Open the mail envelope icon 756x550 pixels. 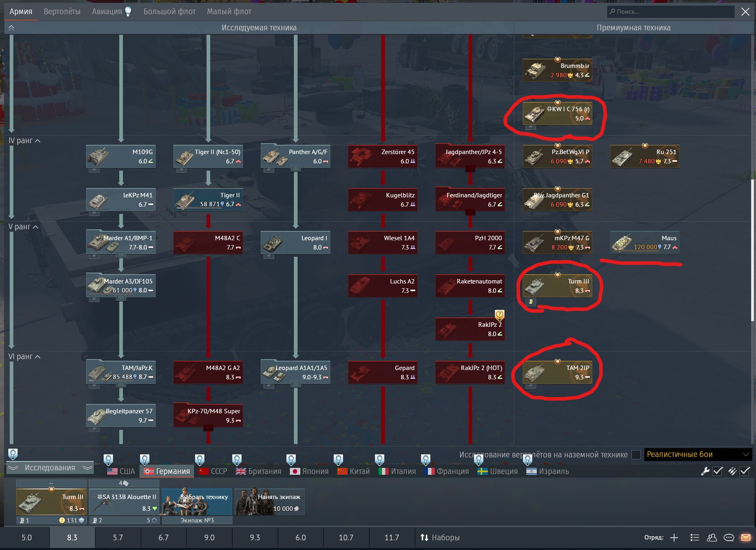pos(745,537)
